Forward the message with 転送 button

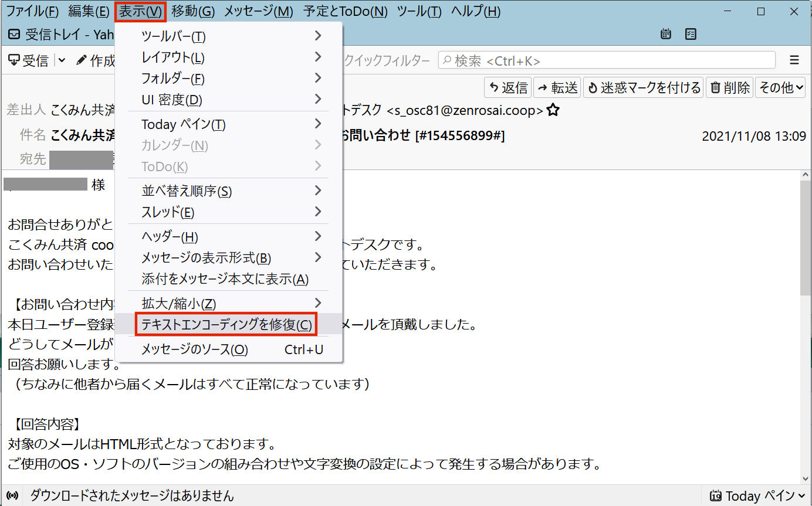point(557,88)
